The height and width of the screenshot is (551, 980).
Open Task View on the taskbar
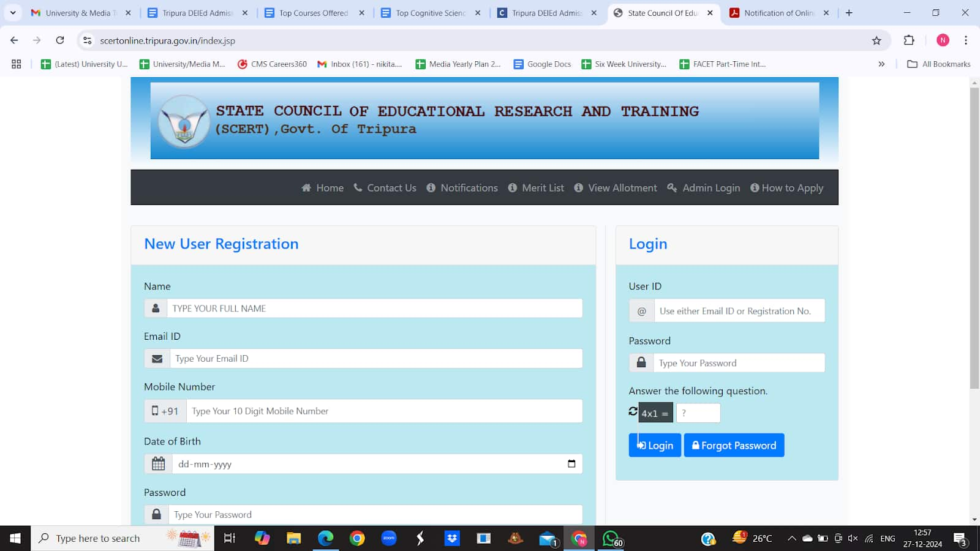coord(230,538)
